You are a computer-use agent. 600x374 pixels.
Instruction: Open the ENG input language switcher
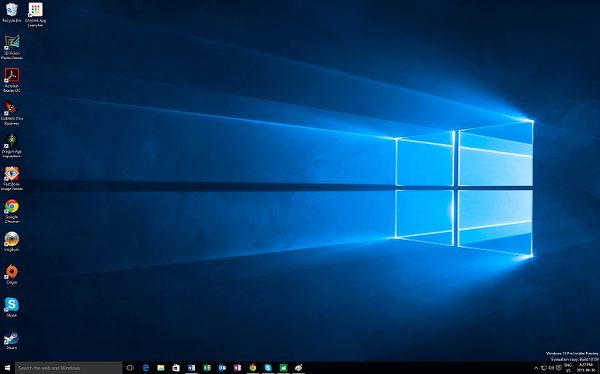(568, 368)
